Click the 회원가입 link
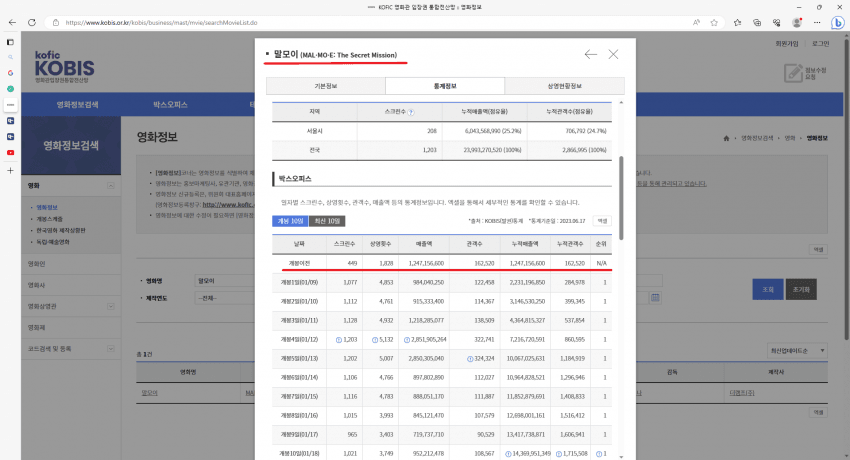 pyautogui.click(x=787, y=44)
